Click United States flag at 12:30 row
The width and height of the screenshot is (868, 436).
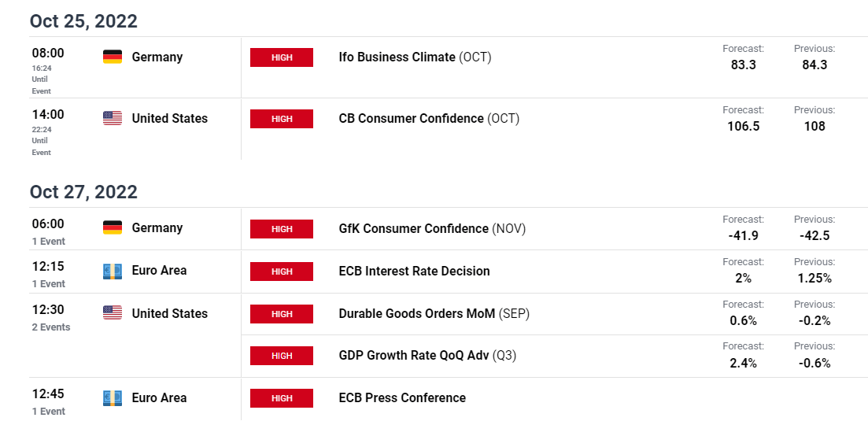pyautogui.click(x=113, y=313)
